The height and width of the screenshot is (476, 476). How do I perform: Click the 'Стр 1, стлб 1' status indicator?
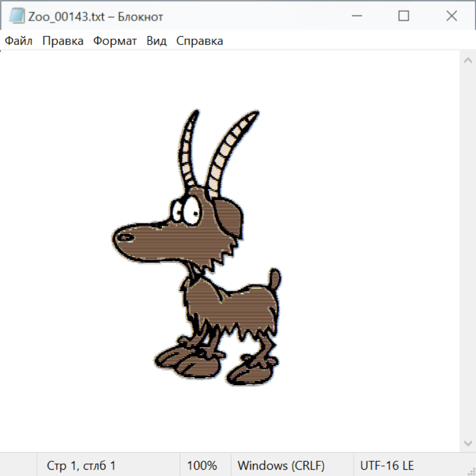(81, 465)
